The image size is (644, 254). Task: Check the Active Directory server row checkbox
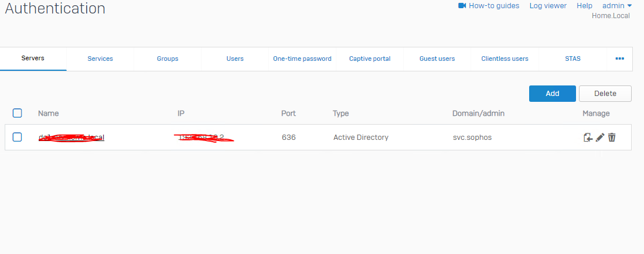17,137
